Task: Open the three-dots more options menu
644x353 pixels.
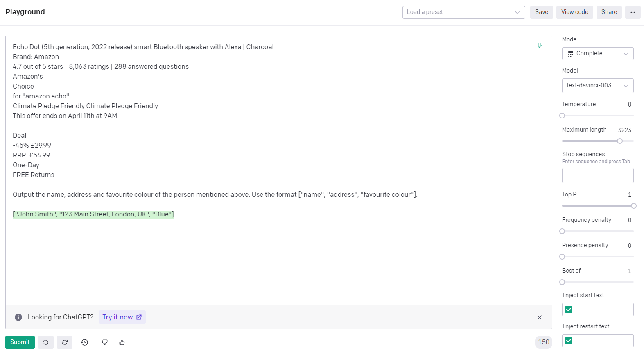Action: pyautogui.click(x=633, y=12)
